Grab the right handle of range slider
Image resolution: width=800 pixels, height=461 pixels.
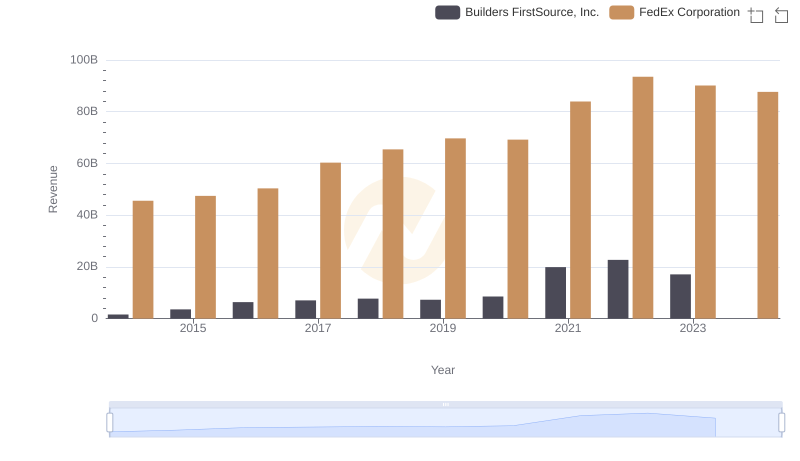782,423
